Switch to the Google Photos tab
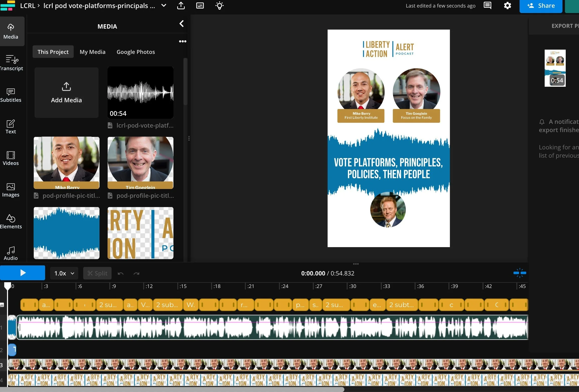This screenshot has height=392, width=579. click(136, 52)
